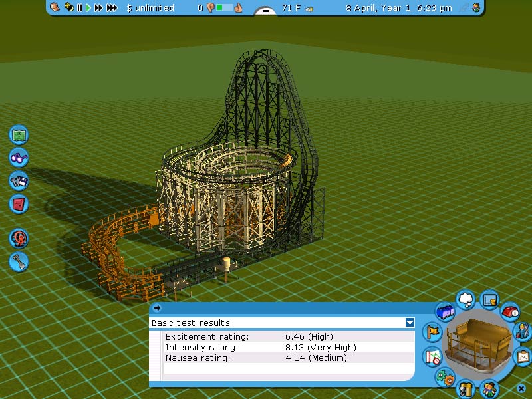Click the pencil icon in top bar
Viewport: 532px width, 399px height.
click(x=463, y=7)
